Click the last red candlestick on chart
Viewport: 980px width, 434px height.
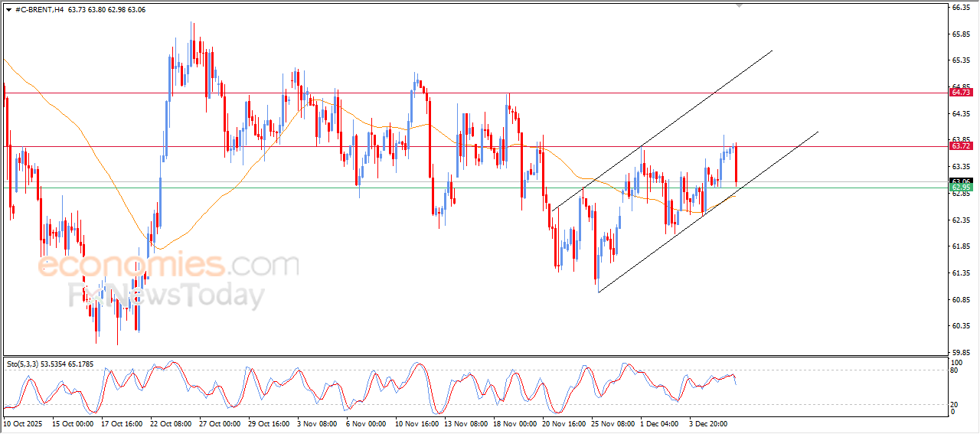tap(737, 165)
